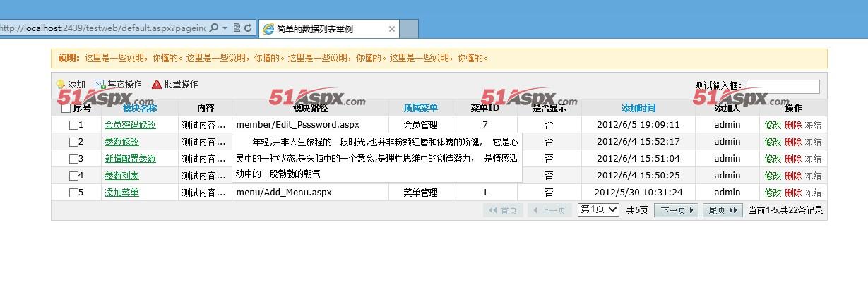Click the 会员管理 cell in row 1
868x292 pixels.
(421, 125)
